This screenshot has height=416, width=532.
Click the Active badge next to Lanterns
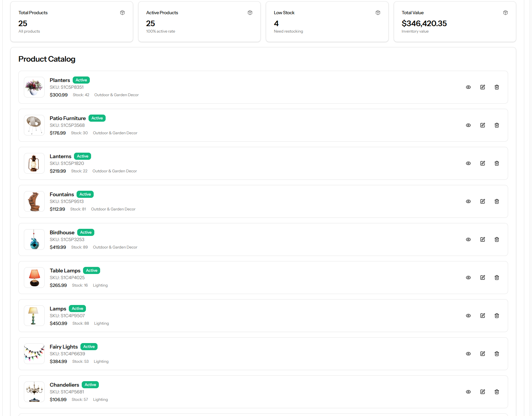(x=82, y=156)
